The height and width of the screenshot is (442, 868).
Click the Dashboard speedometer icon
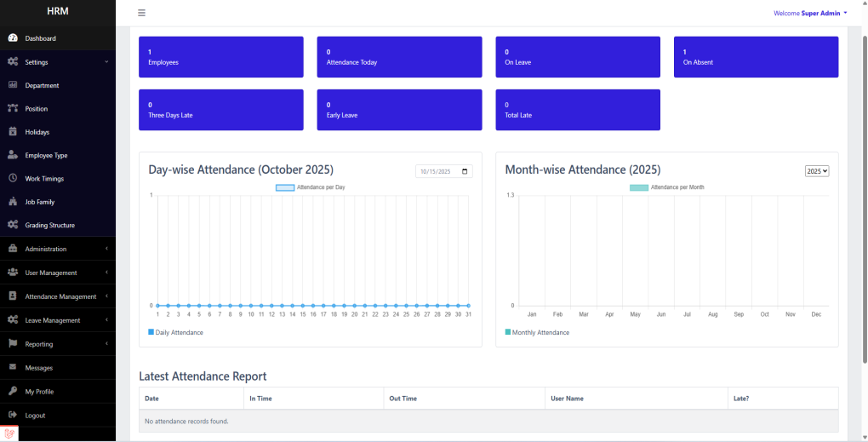pos(13,38)
